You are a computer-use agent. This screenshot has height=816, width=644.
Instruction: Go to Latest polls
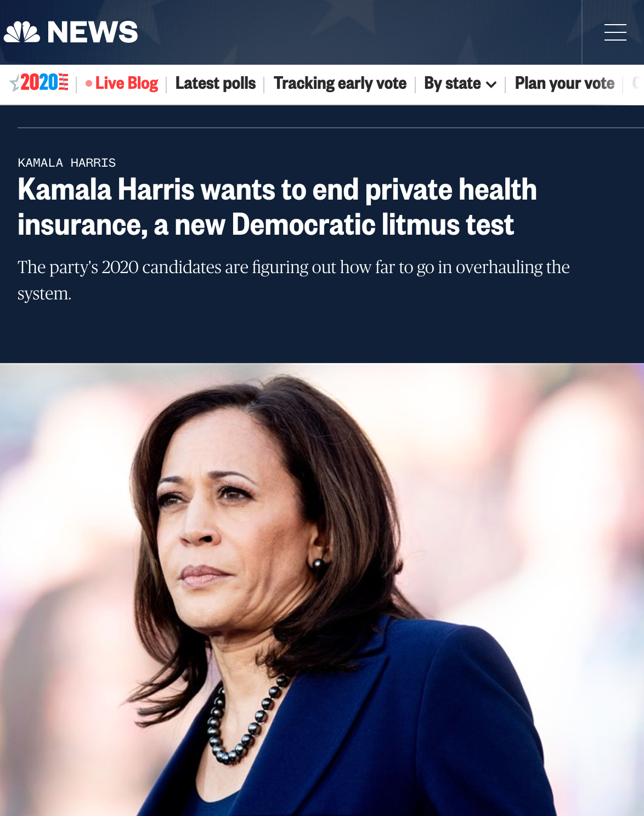(216, 83)
